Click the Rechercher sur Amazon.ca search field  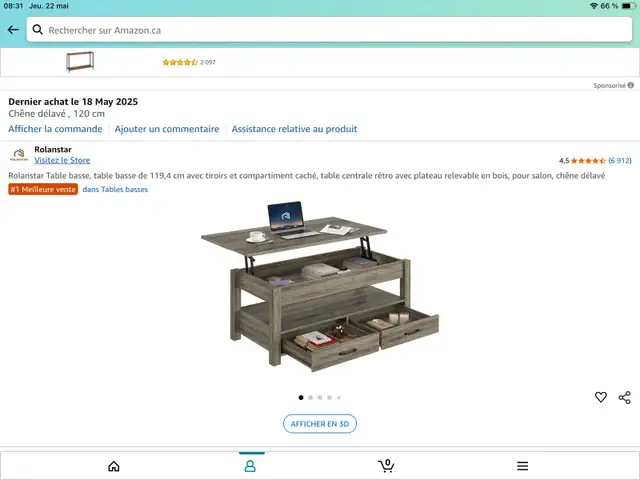[329, 30]
